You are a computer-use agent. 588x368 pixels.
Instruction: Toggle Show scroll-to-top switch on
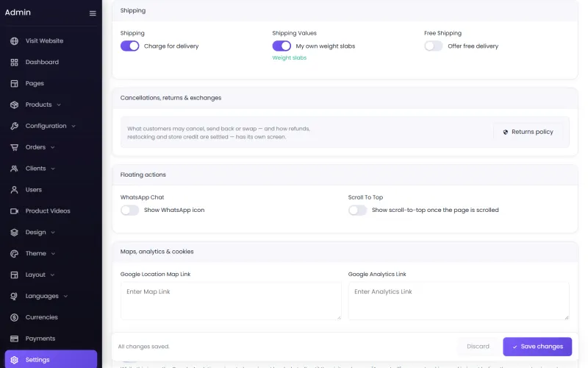357,210
